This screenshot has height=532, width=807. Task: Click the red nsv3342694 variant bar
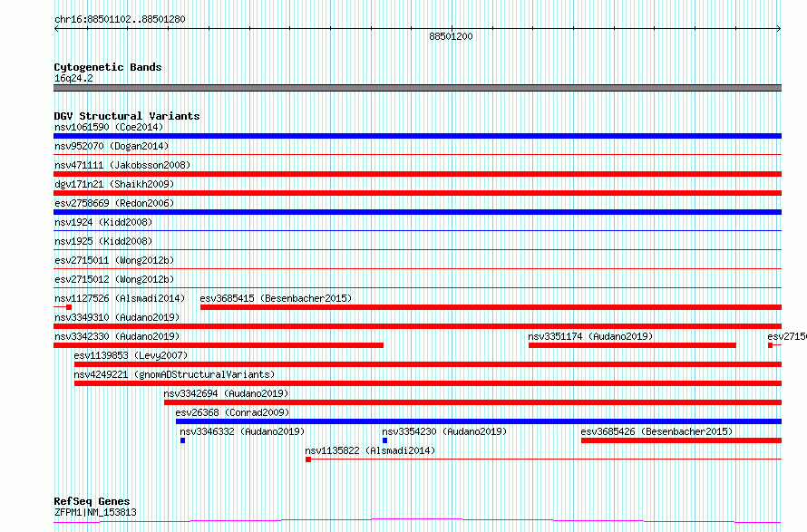coord(473,402)
